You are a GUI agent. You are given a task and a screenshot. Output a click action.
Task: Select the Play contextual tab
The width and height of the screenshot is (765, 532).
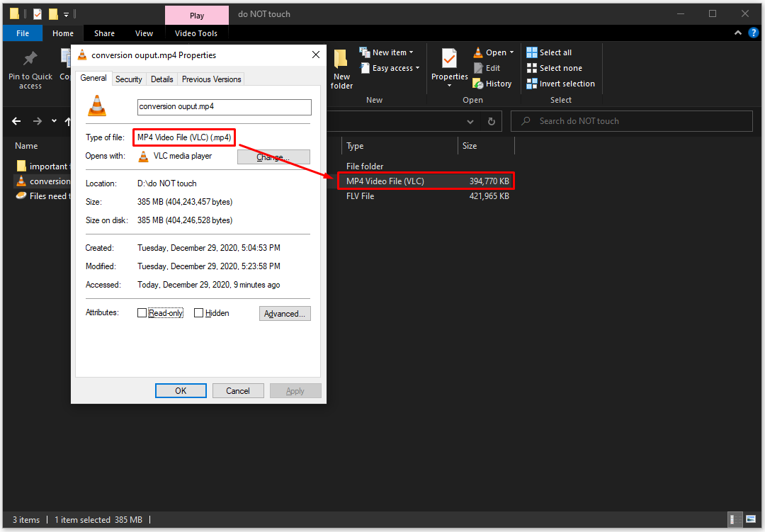[197, 16]
